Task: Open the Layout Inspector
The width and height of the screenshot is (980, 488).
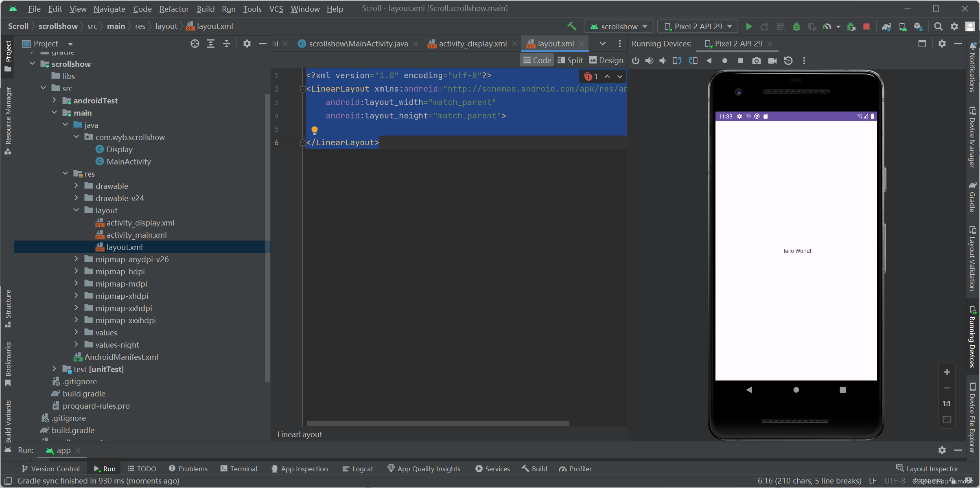Action: tap(927, 469)
